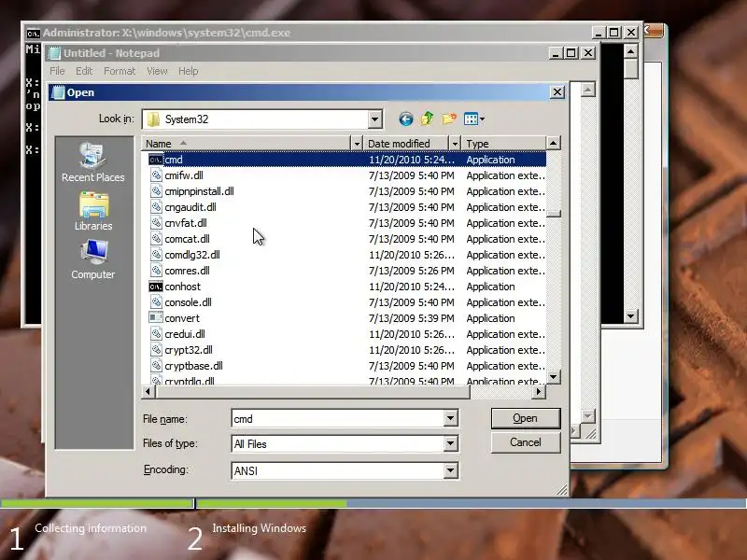747x560 pixels.
Task: Click the file list scroll down arrow
Action: (553, 377)
